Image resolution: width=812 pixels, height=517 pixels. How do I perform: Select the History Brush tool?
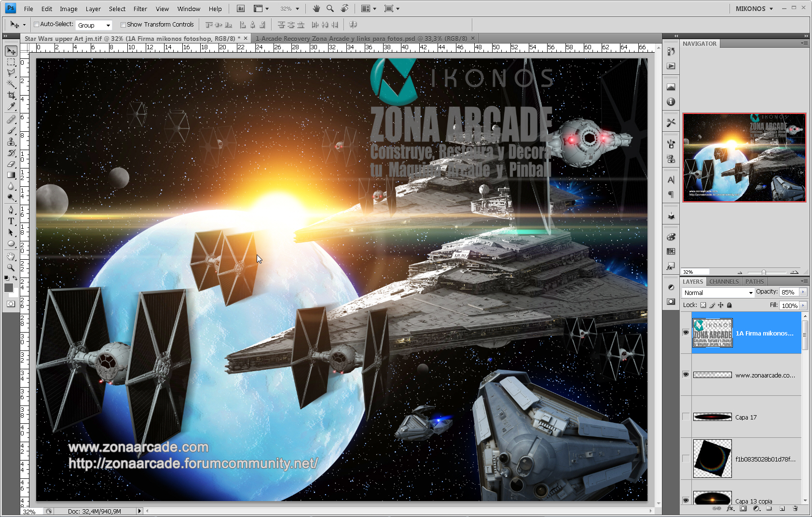click(11, 153)
